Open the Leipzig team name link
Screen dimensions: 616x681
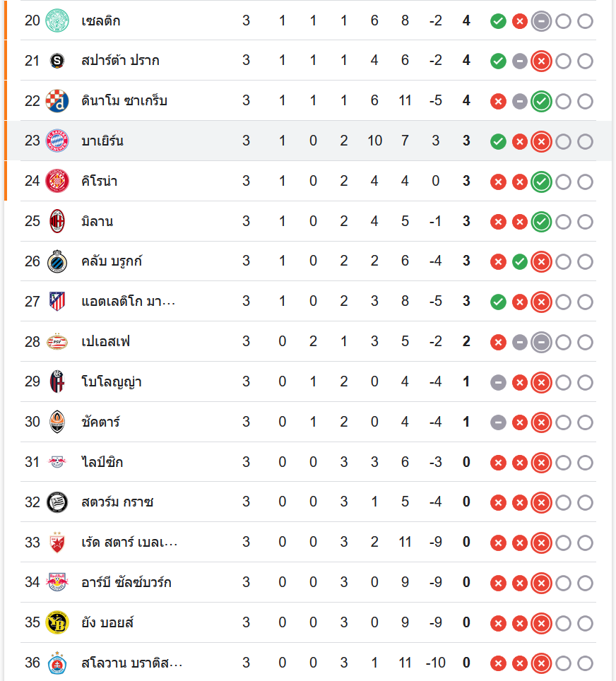pyautogui.click(x=102, y=463)
